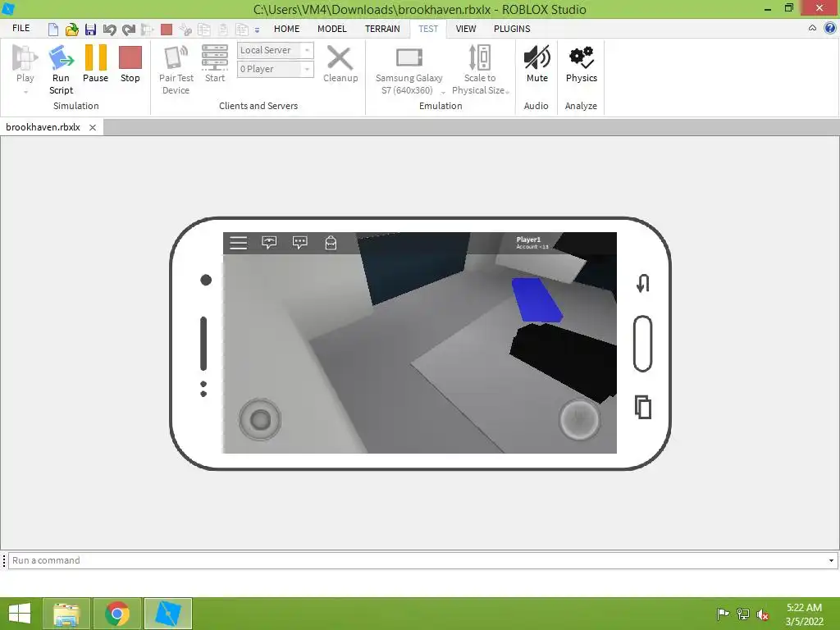This screenshot has height=630, width=840.
Task: Expand the Play dropdown arrow
Action: click(x=25, y=92)
